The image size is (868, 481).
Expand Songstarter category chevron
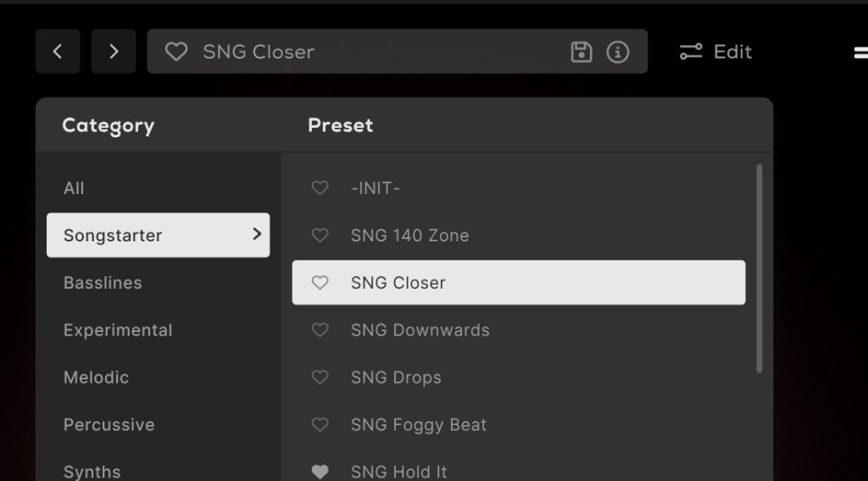(257, 235)
